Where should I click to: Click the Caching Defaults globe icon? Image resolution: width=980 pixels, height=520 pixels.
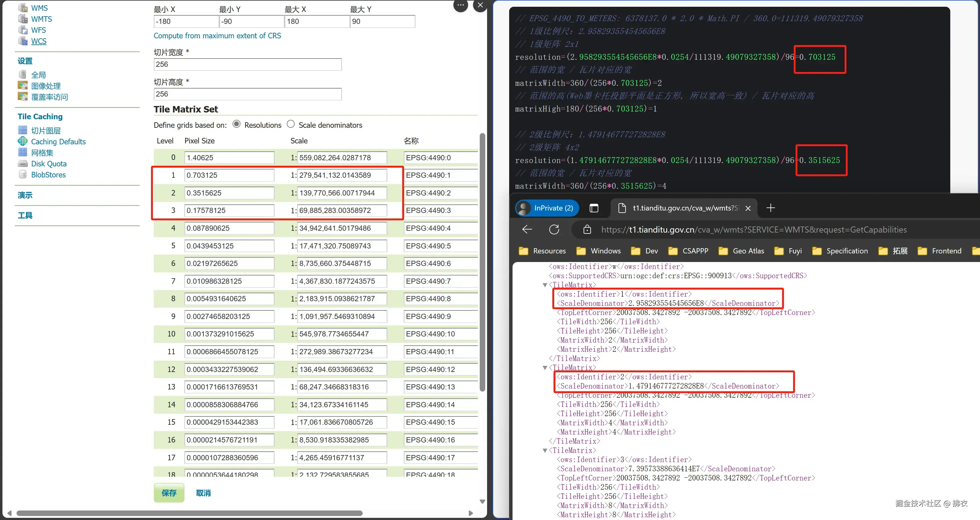[x=23, y=142]
